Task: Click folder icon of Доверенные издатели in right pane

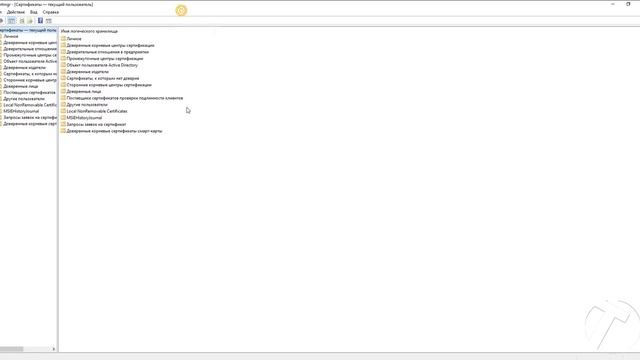Action: [63, 71]
